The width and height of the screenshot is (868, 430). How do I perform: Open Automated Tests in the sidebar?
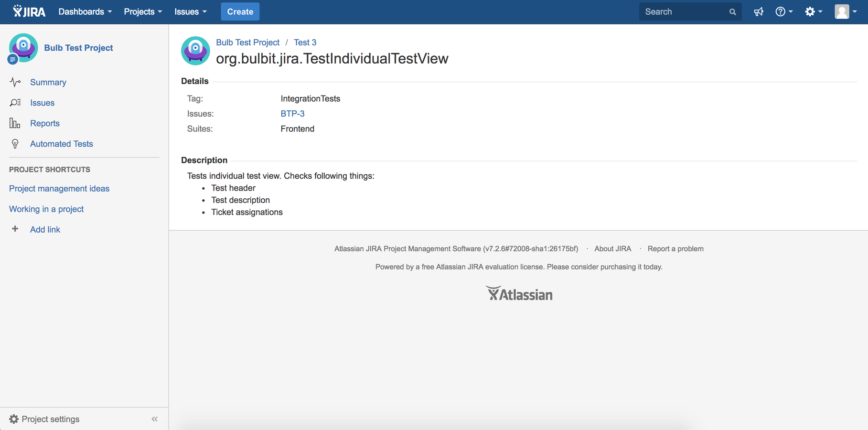[x=62, y=144]
